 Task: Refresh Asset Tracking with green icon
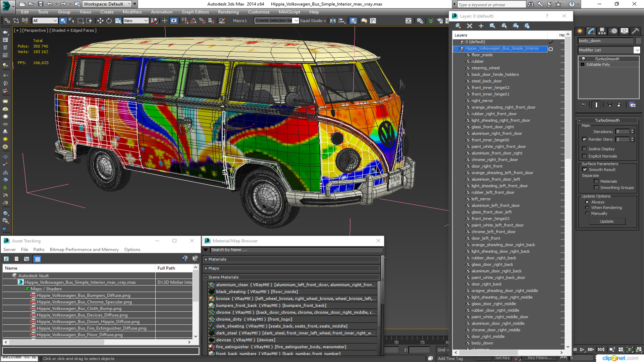point(6,259)
